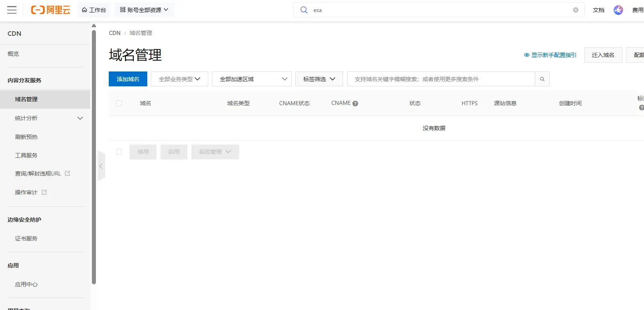Click the CNAME help question icon
Screen dimensions: 644x310
pos(355,104)
